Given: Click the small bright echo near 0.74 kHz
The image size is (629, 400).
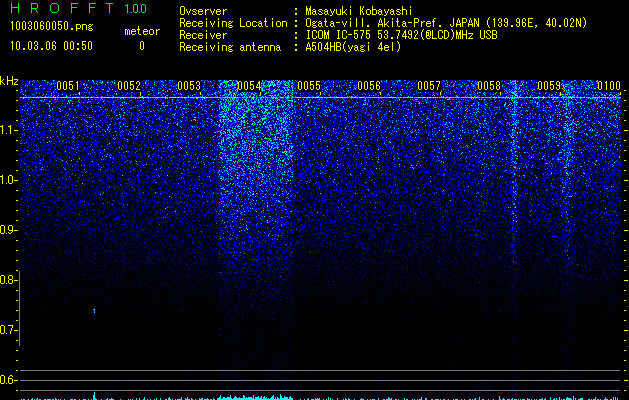Looking at the screenshot, I should 94,311.
